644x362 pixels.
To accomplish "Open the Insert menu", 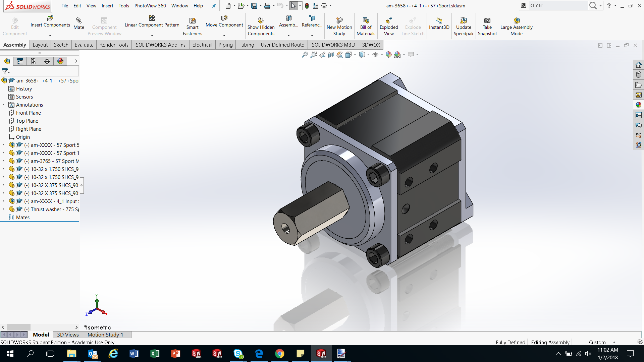I will pyautogui.click(x=107, y=6).
